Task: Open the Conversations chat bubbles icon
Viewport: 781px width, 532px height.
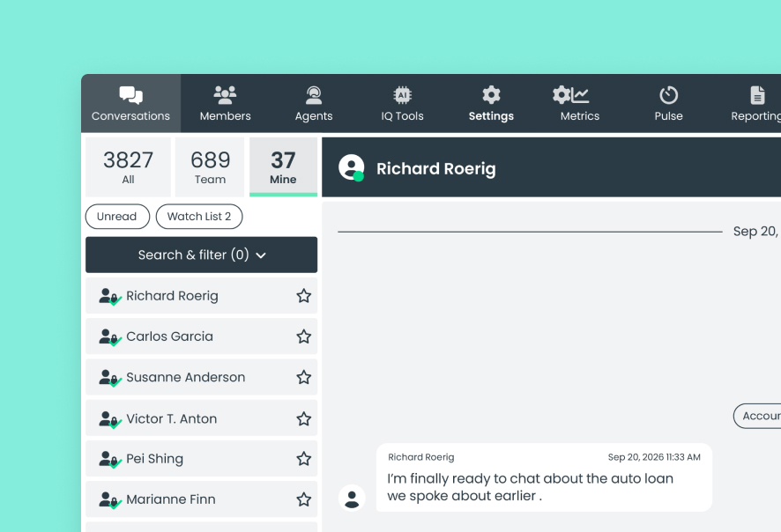Action: pos(130,95)
